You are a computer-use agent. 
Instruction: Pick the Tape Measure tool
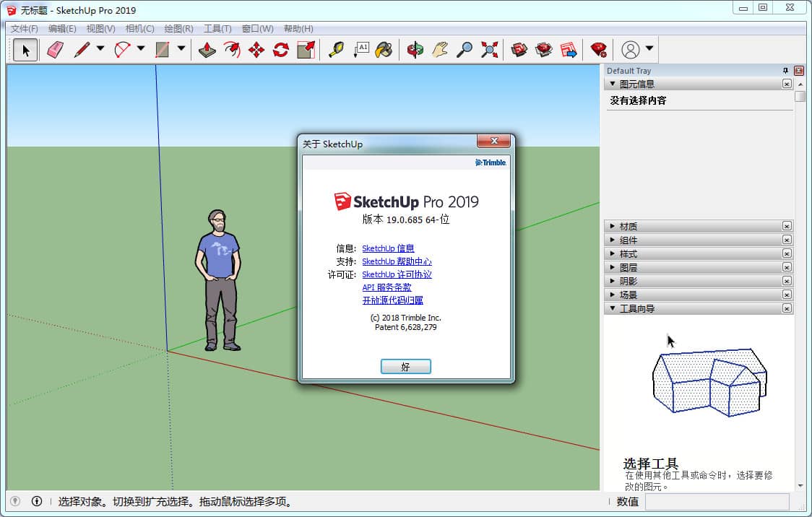tap(336, 50)
